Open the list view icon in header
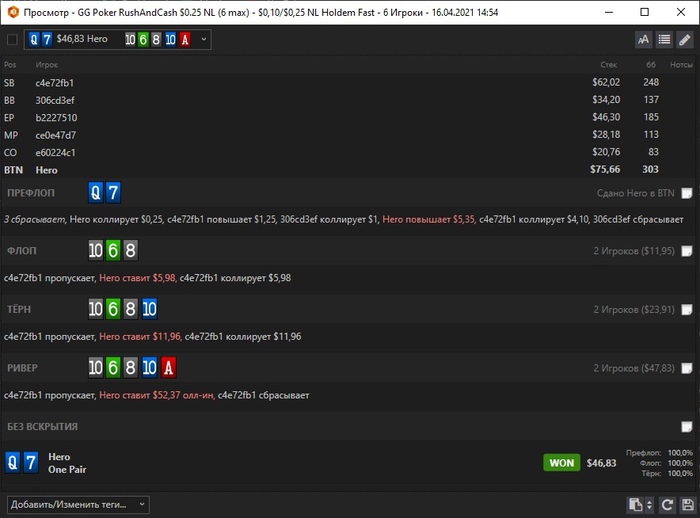 click(x=664, y=40)
